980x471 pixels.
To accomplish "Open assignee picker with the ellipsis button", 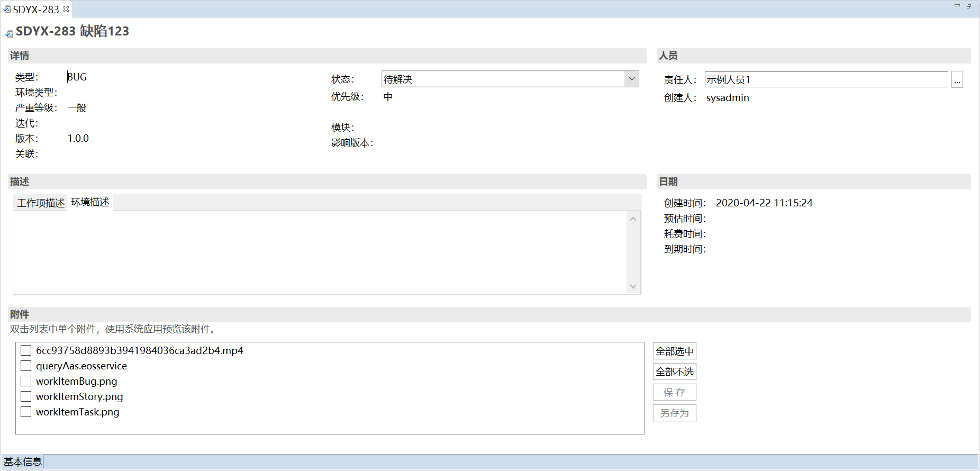I will point(957,80).
